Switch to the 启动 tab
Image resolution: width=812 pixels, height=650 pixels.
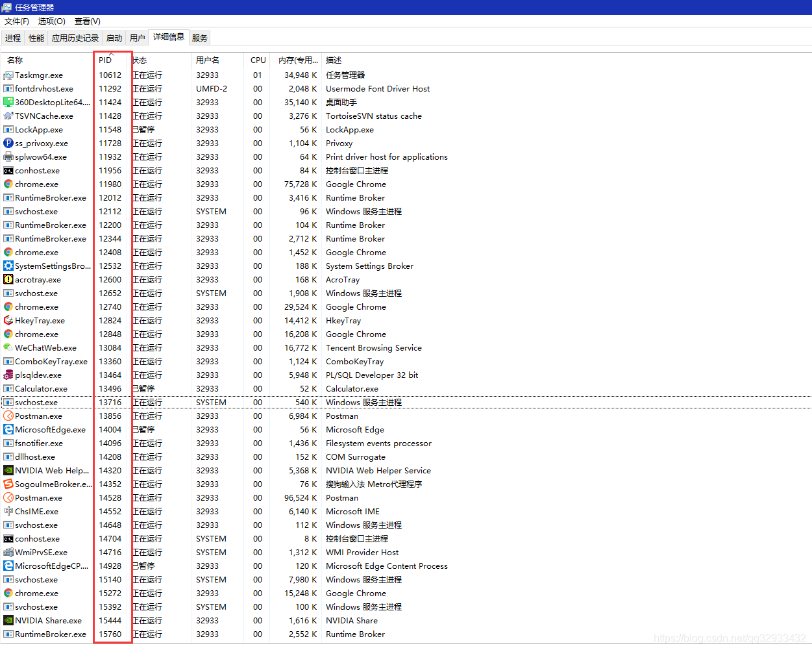[114, 38]
